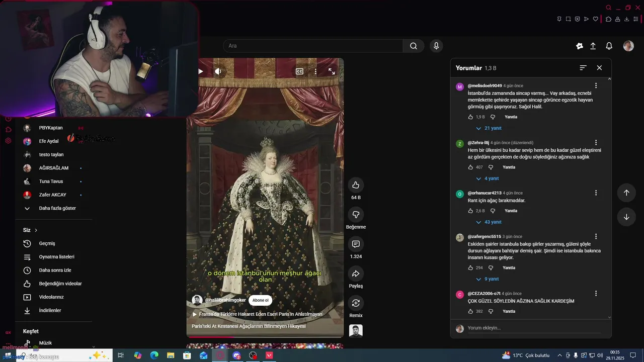Expand 4 yanıt replies
This screenshot has height=362, width=644.
click(488, 178)
